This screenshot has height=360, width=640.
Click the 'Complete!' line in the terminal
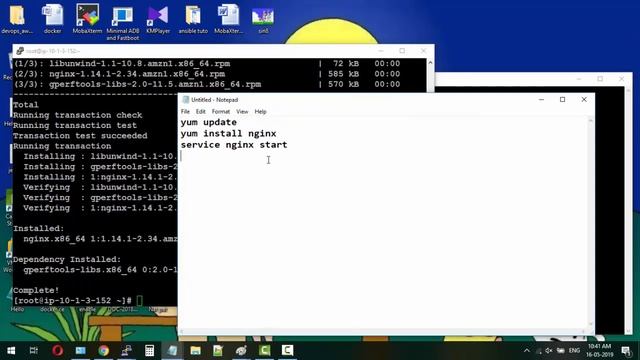pyautogui.click(x=36, y=291)
